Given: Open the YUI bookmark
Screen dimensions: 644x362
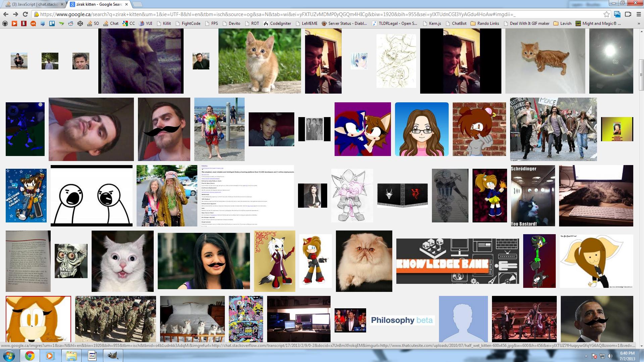Looking at the screenshot, I should pyautogui.click(x=146, y=23).
